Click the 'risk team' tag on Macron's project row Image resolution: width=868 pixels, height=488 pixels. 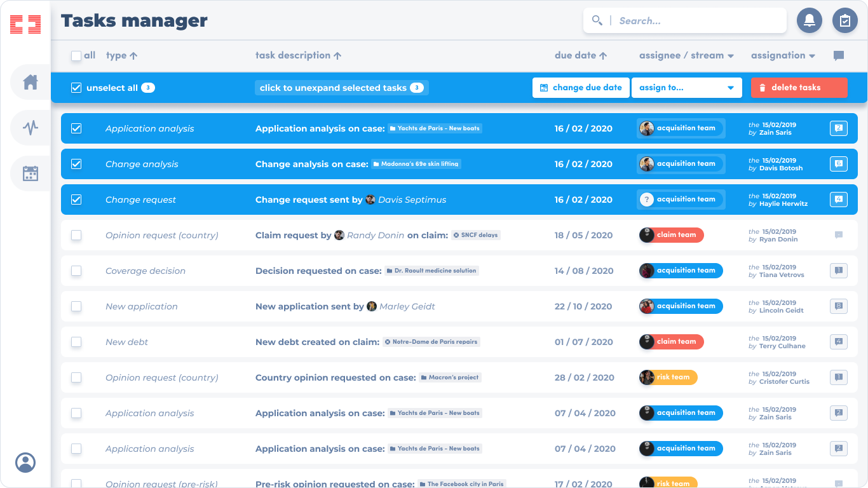[x=668, y=377]
